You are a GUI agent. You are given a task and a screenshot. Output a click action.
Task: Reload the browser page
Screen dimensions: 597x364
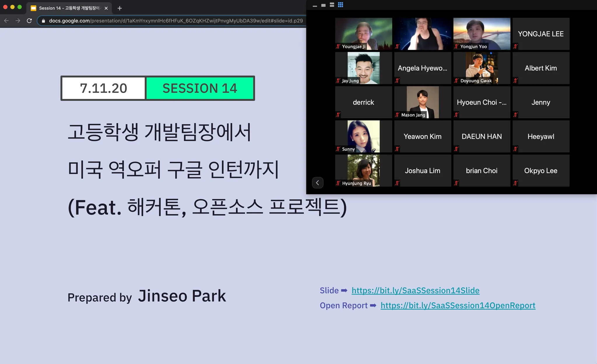(x=29, y=21)
